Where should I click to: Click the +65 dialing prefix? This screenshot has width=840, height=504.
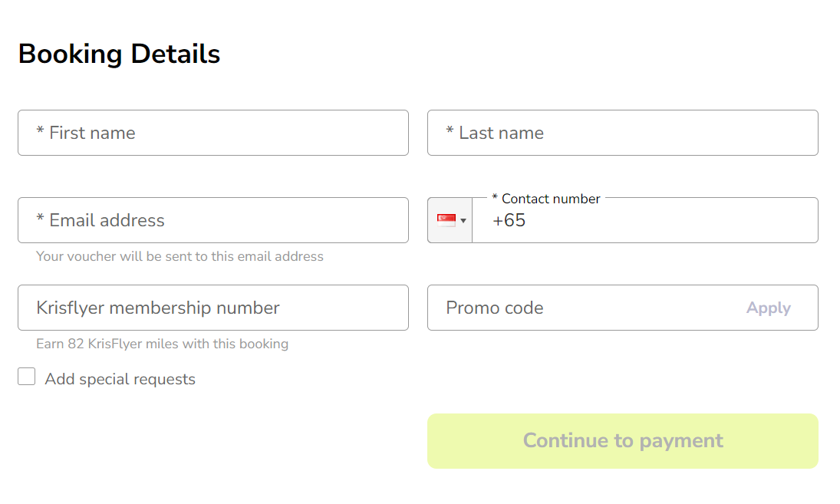click(x=509, y=221)
